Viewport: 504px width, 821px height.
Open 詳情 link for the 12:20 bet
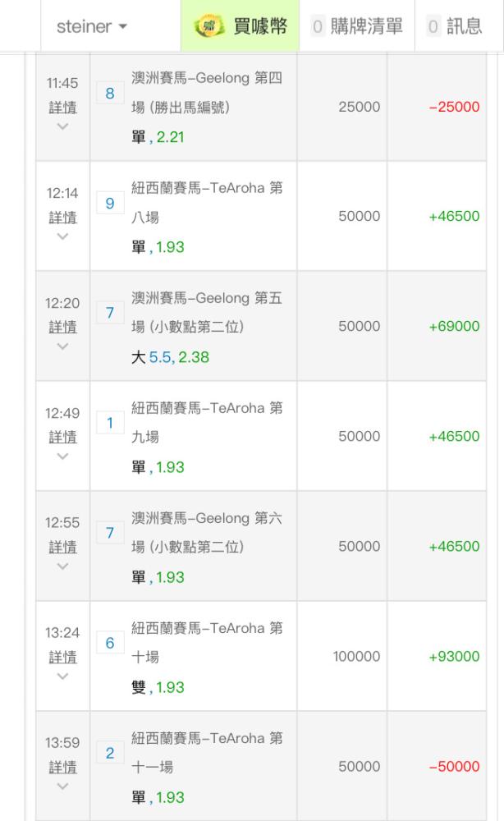point(63,328)
